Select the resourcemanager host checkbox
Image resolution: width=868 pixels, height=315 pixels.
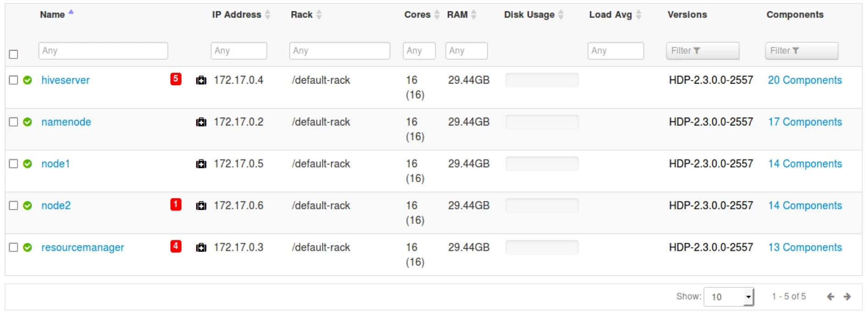coord(14,247)
